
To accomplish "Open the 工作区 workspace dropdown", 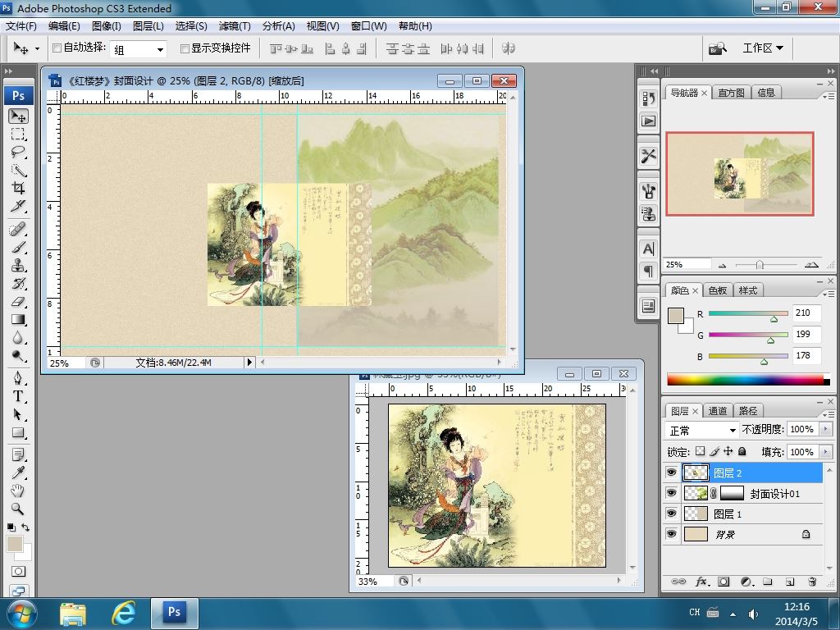I will 763,48.
